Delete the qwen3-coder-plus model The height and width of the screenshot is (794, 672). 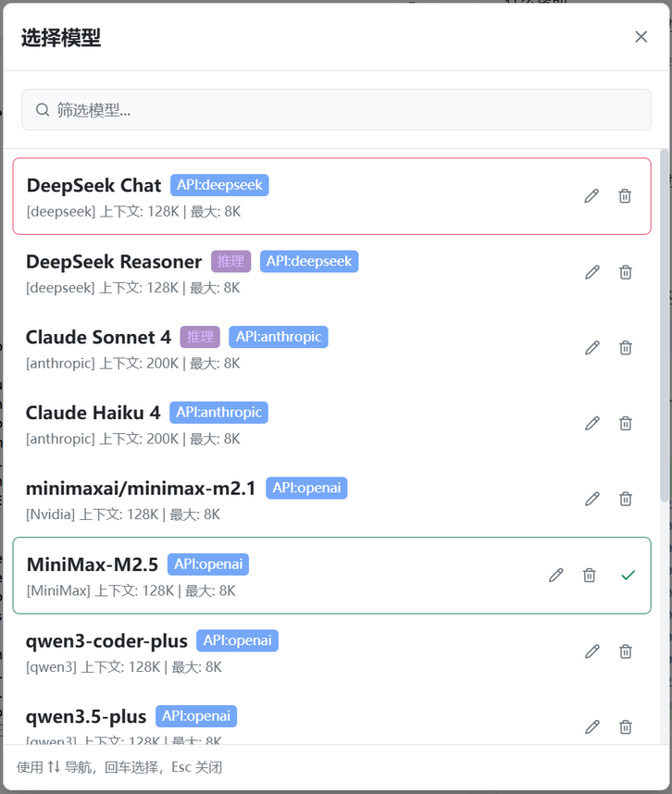[626, 651]
